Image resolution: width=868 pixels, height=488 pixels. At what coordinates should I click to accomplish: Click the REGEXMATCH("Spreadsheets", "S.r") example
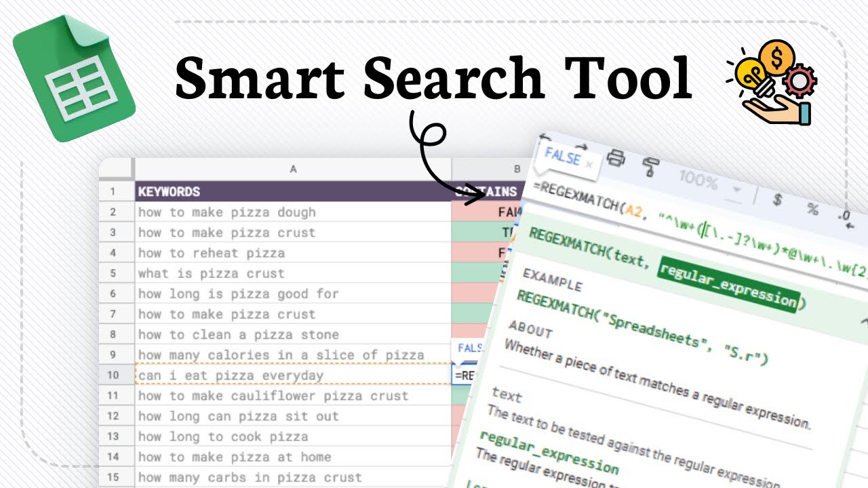pyautogui.click(x=642, y=327)
